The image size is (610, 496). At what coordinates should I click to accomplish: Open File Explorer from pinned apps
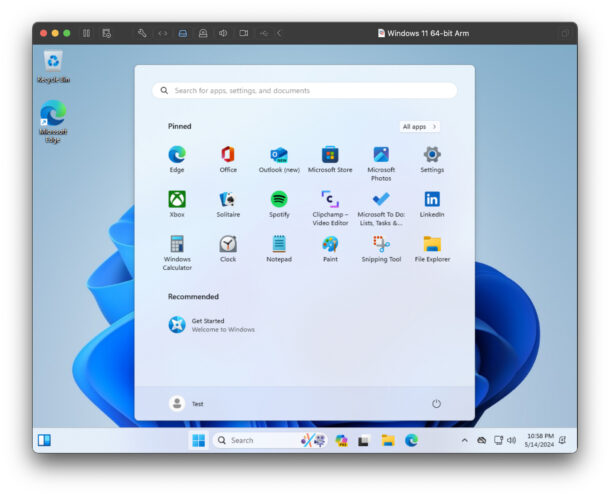(x=432, y=249)
